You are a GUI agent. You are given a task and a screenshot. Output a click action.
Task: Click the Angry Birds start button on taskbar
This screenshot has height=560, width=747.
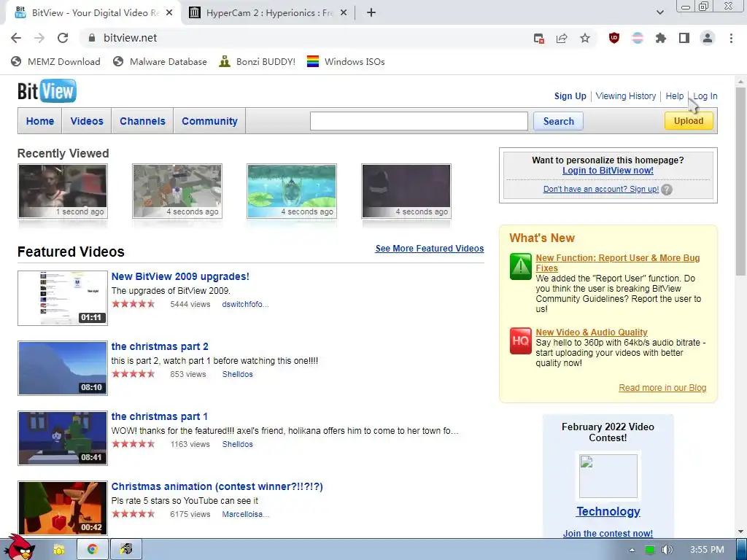pyautogui.click(x=21, y=547)
